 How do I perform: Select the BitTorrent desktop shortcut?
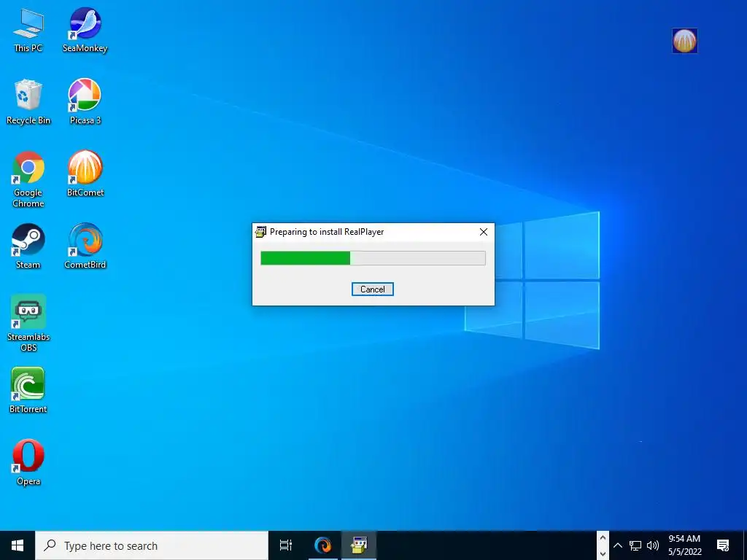pyautogui.click(x=28, y=391)
